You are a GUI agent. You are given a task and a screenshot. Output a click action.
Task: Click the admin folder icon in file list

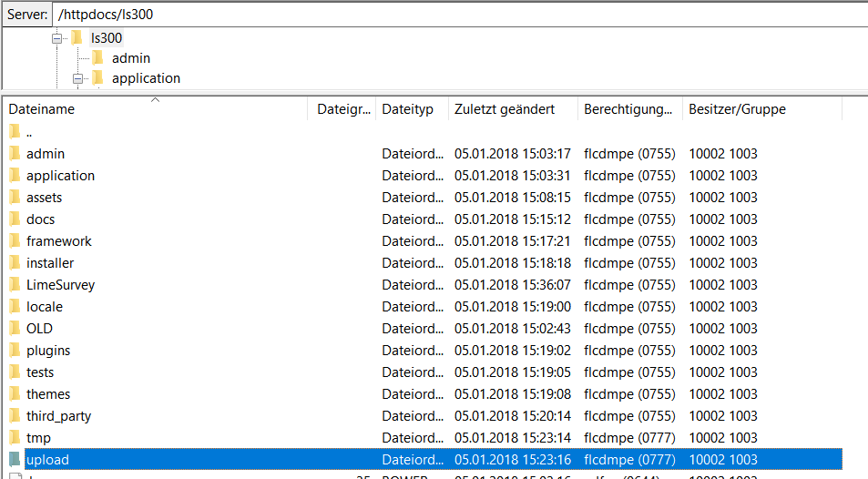point(15,153)
